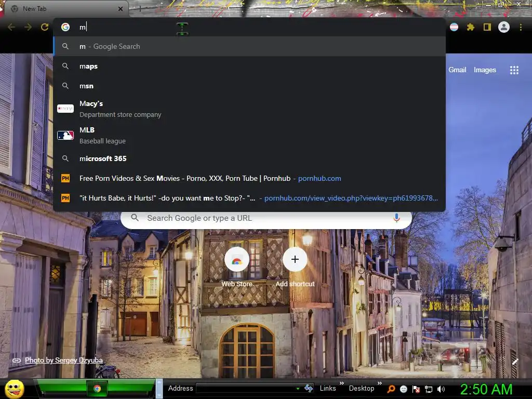Open the 'Photo by Sergey Dzyuba' credit link
Viewport: 532px width, 399px height.
(x=64, y=361)
